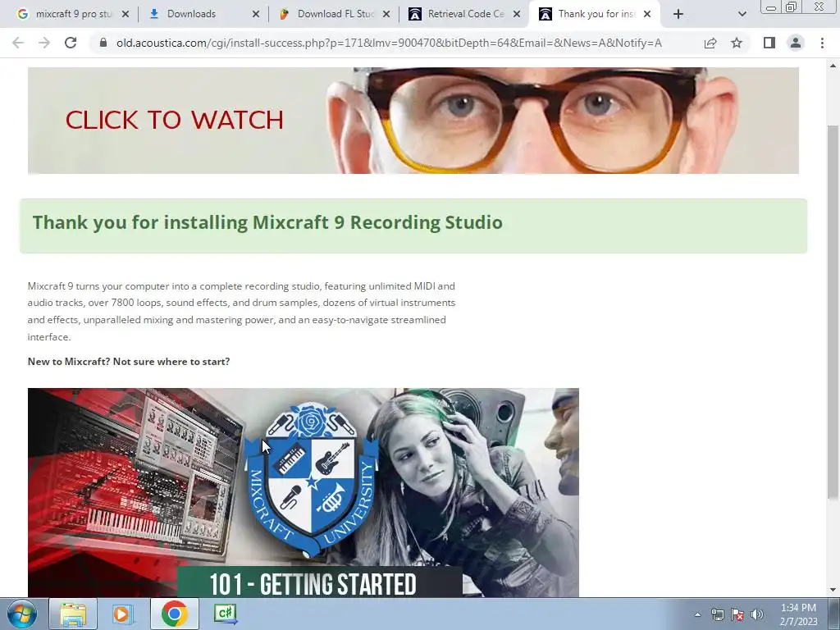Click the browser forward arrow

coord(44,43)
